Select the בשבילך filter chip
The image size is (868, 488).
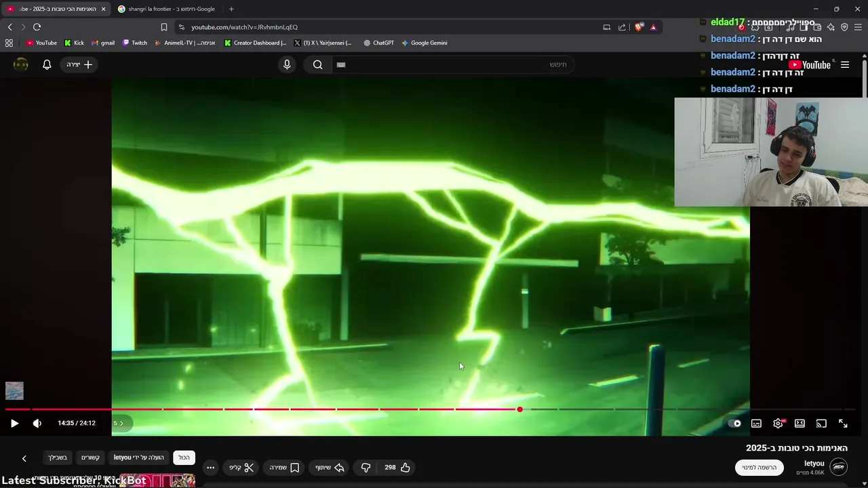click(58, 457)
